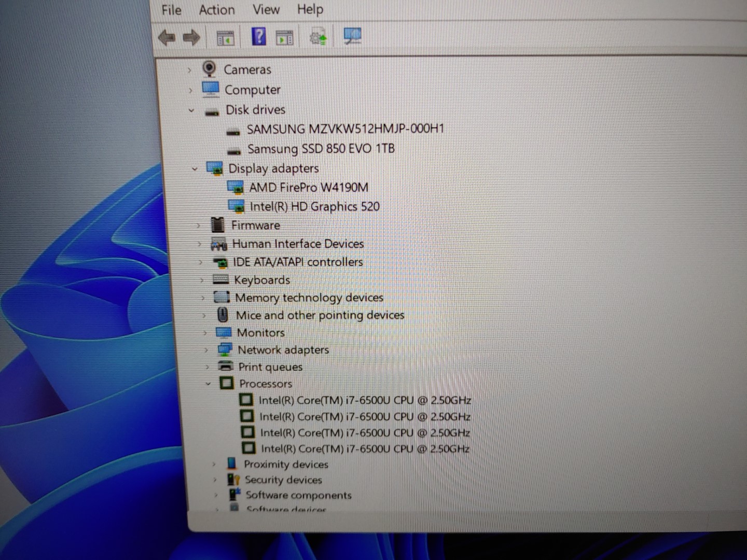This screenshot has width=747, height=560.
Task: Click the Security devices icon
Action: pos(233,479)
